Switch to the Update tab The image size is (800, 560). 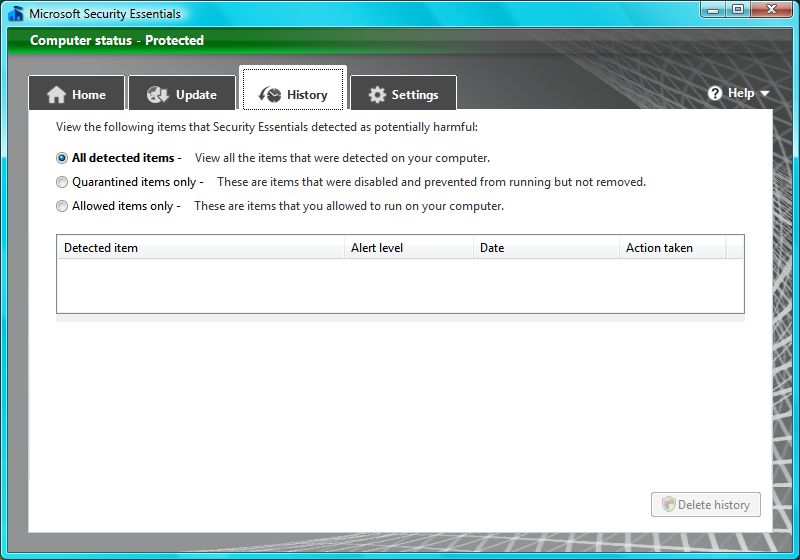(182, 93)
